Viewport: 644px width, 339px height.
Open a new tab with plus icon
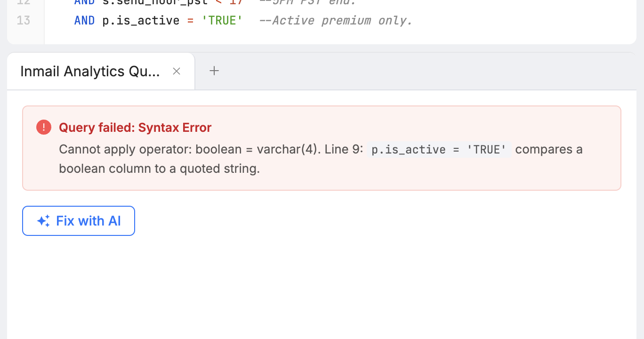(x=214, y=71)
